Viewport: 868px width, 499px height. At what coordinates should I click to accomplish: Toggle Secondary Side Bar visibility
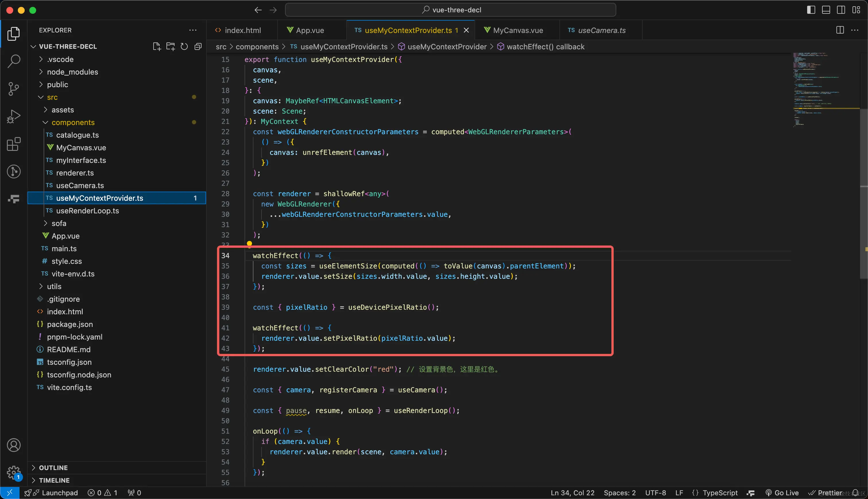[x=841, y=10]
